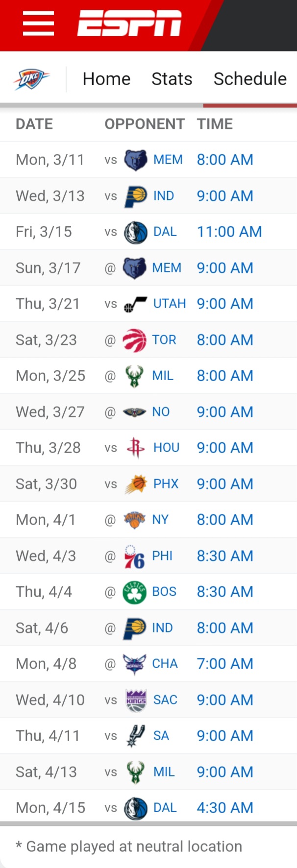Tap the Sacramento Kings logo
297x868 pixels.
[135, 700]
